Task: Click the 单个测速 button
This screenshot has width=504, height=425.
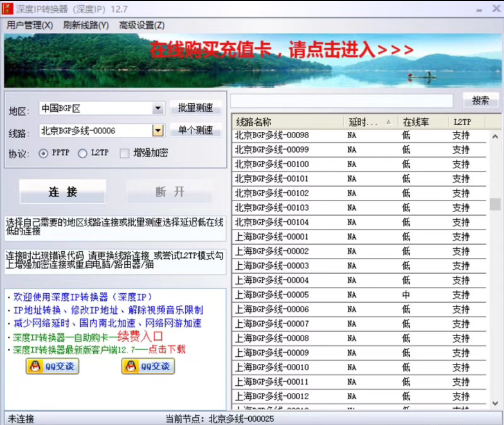Action: click(x=196, y=130)
